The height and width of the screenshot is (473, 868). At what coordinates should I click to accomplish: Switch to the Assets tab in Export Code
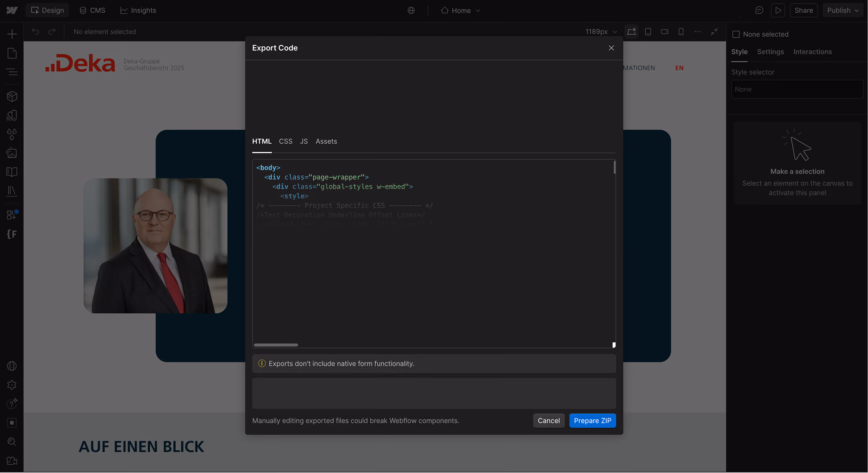tap(326, 141)
